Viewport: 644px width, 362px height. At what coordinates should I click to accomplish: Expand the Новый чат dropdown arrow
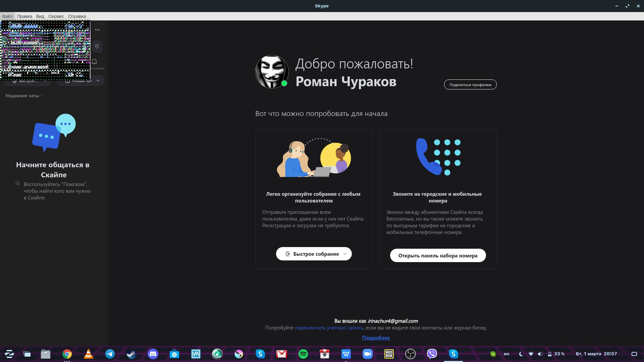click(x=98, y=80)
